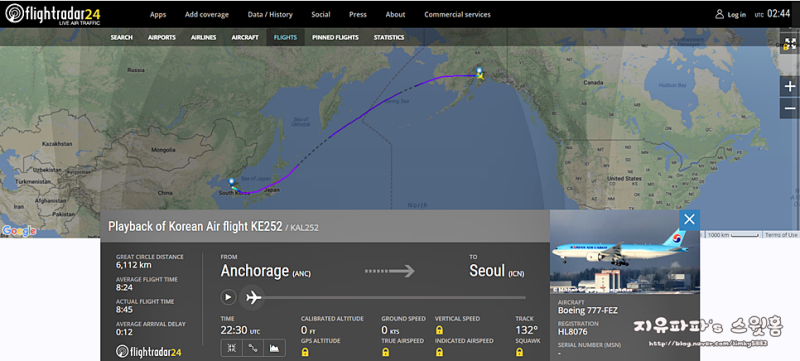This screenshot has height=361, width=800.
Task: Open the Data / History menu
Action: pos(270,14)
